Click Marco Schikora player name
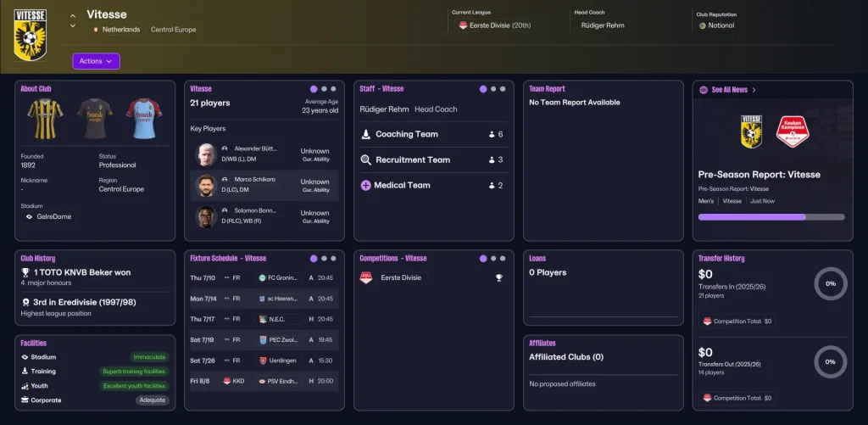The image size is (868, 425). click(x=254, y=180)
